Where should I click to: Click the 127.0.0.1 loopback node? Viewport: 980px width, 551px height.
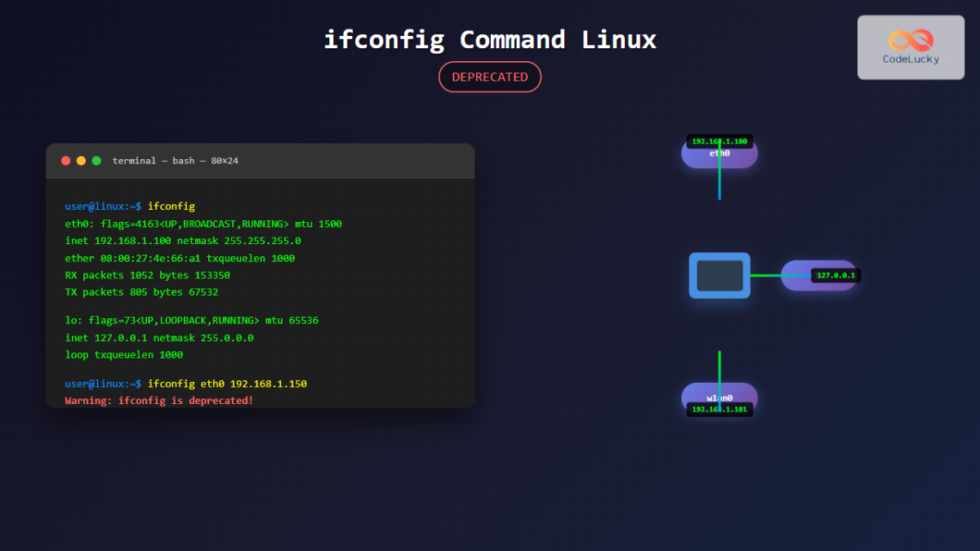coord(819,276)
